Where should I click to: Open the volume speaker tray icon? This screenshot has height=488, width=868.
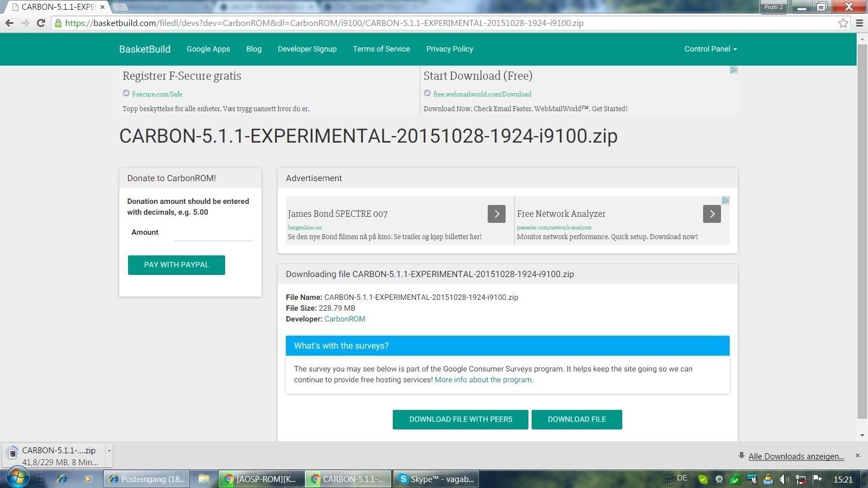pyautogui.click(x=784, y=479)
